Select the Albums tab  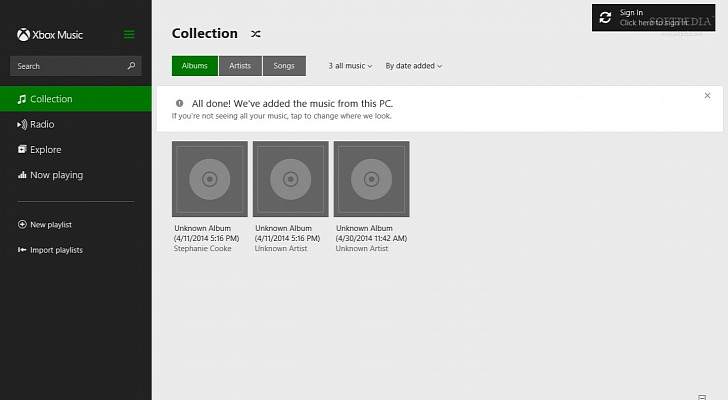(195, 66)
